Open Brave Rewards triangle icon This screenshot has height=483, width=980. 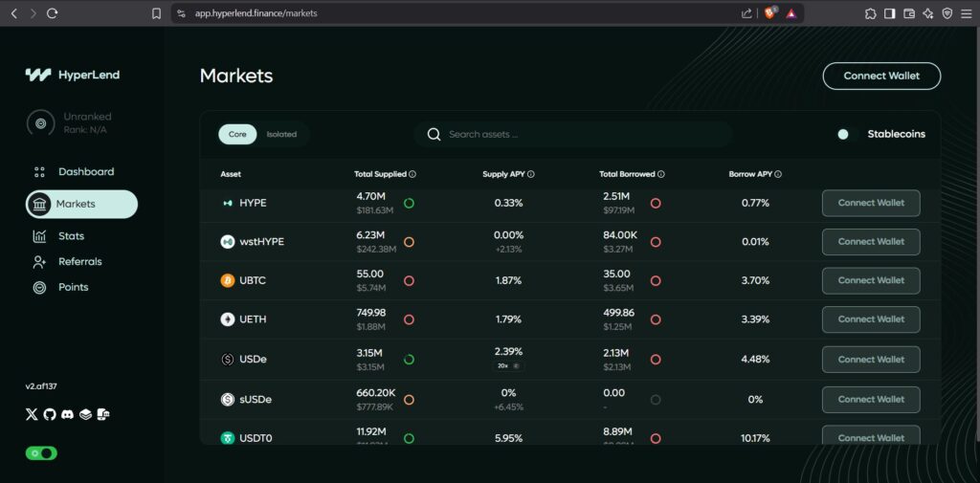pos(791,13)
